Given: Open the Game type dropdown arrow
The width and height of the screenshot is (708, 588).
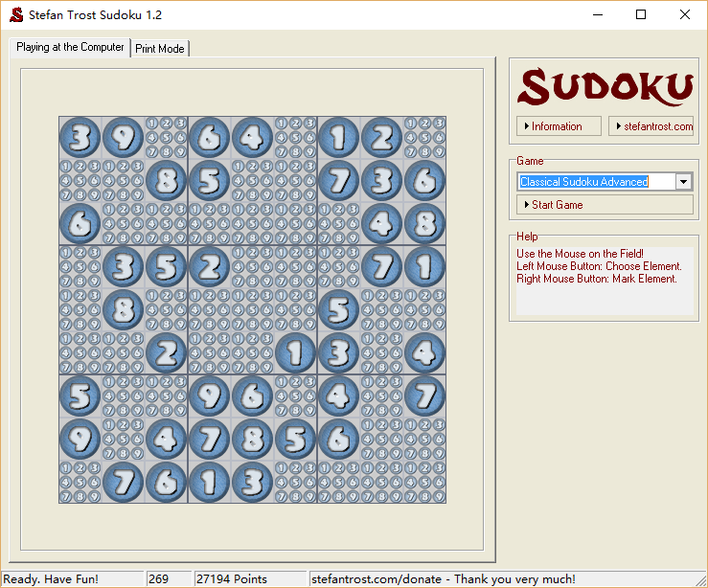Looking at the screenshot, I should tap(683, 182).
